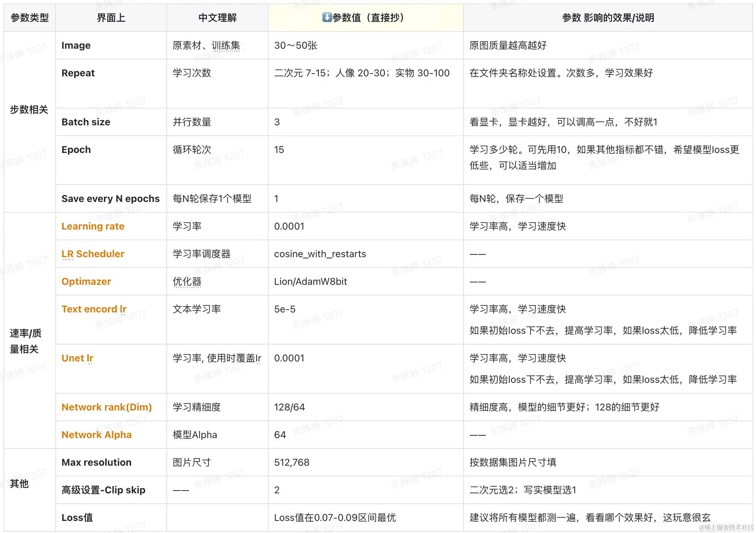The width and height of the screenshot is (756, 533).
Task: Click the down-arrow emoji in 参数值 header
Action: (x=327, y=17)
